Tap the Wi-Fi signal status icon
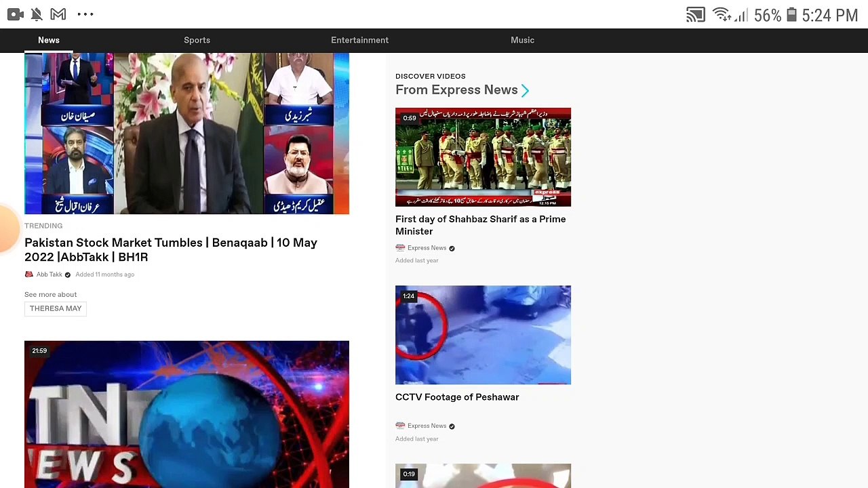This screenshot has height=488, width=868. point(723,15)
